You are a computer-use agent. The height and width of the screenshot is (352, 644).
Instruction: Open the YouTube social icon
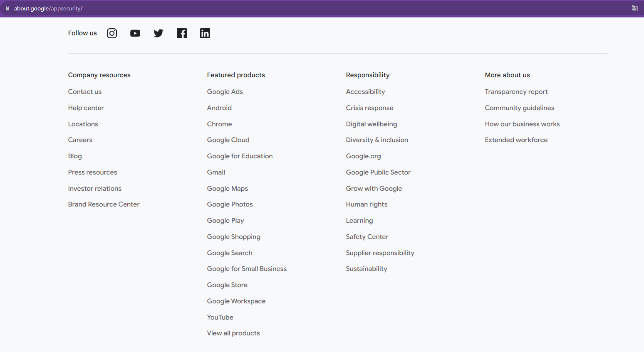[135, 33]
